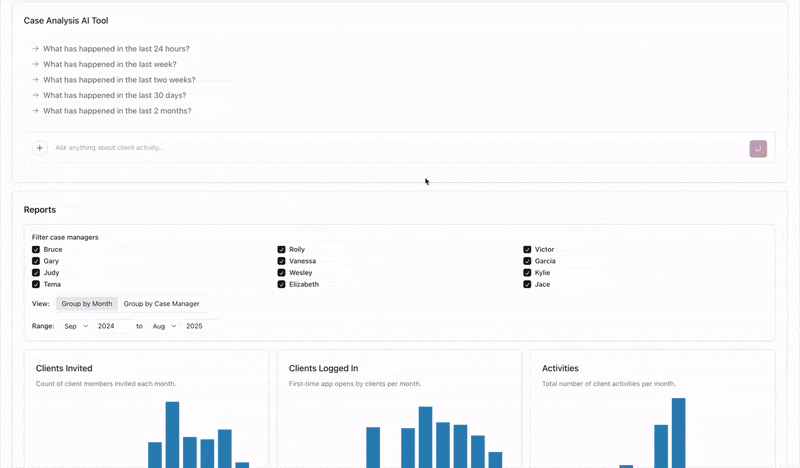This screenshot has width=800, height=468.
Task: Toggle the Jace checkbox
Action: point(527,284)
